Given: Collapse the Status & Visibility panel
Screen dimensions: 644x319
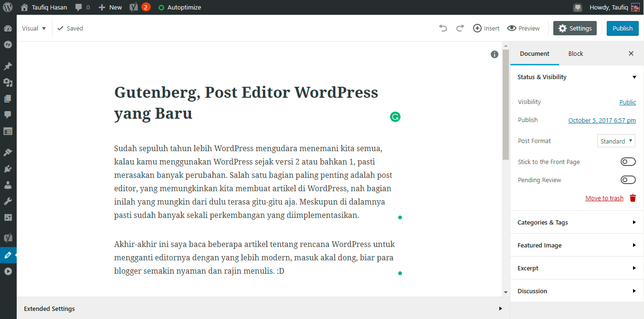Looking at the screenshot, I should pyautogui.click(x=577, y=77).
